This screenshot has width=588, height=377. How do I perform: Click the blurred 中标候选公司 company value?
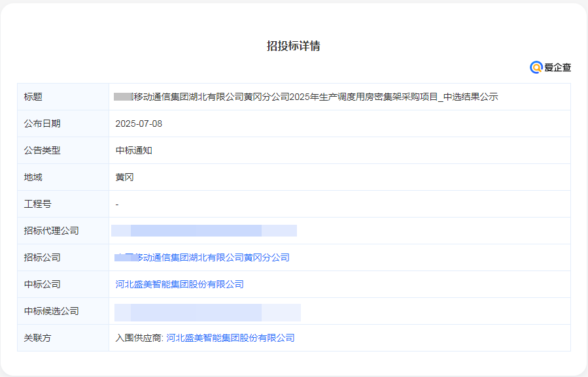point(207,312)
